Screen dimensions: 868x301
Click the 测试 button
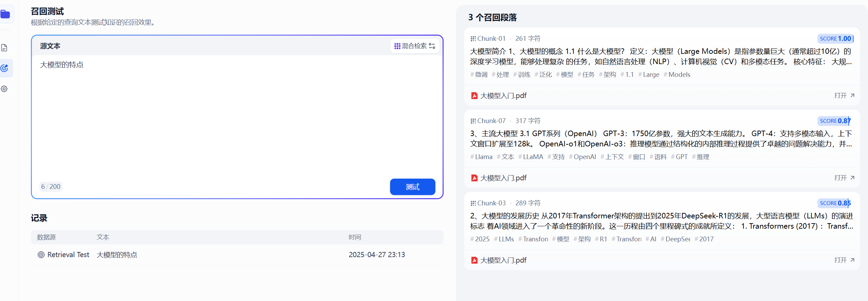(x=412, y=187)
